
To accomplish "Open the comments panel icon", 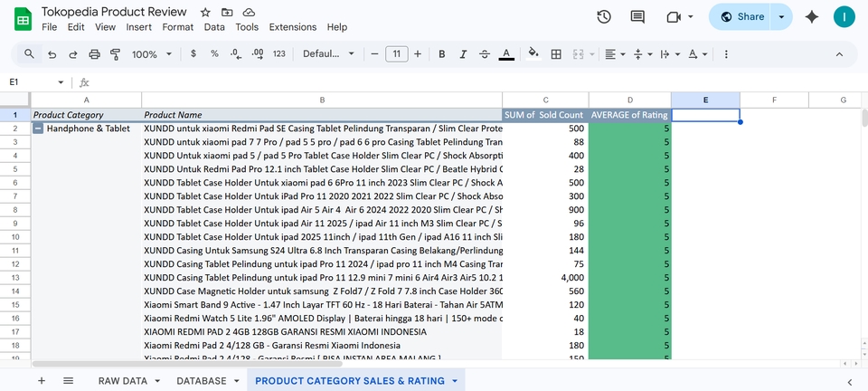I will [637, 16].
